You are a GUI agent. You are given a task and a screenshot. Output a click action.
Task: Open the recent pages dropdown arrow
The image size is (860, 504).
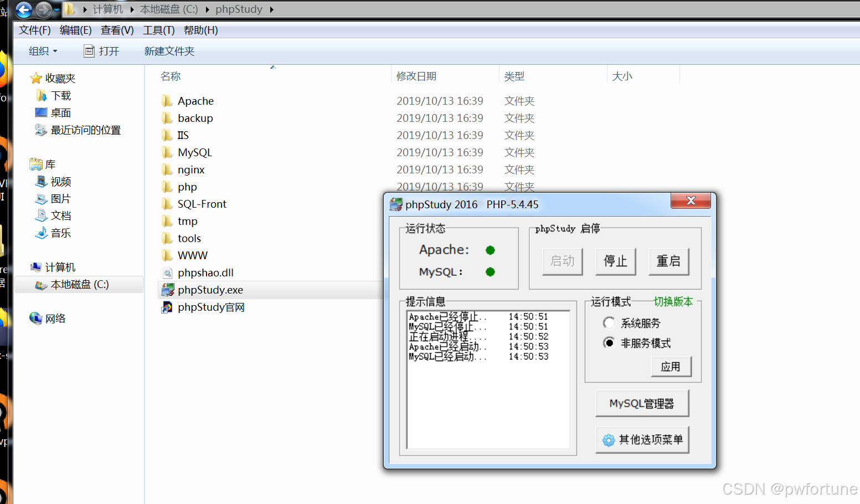point(56,10)
